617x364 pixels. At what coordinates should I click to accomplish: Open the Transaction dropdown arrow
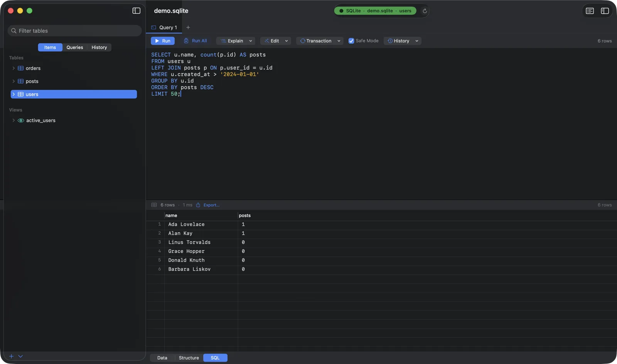(339, 41)
